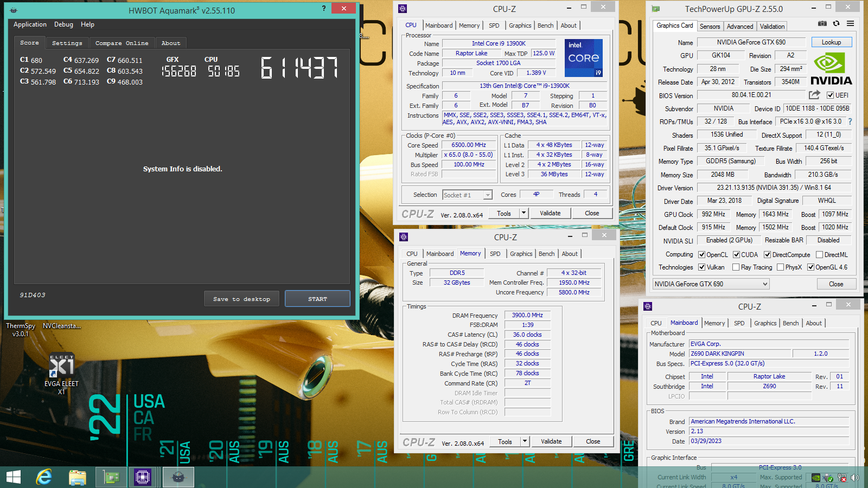
Task: Open EVGA ELEET X1 desktop shortcut
Action: [x=61, y=374]
